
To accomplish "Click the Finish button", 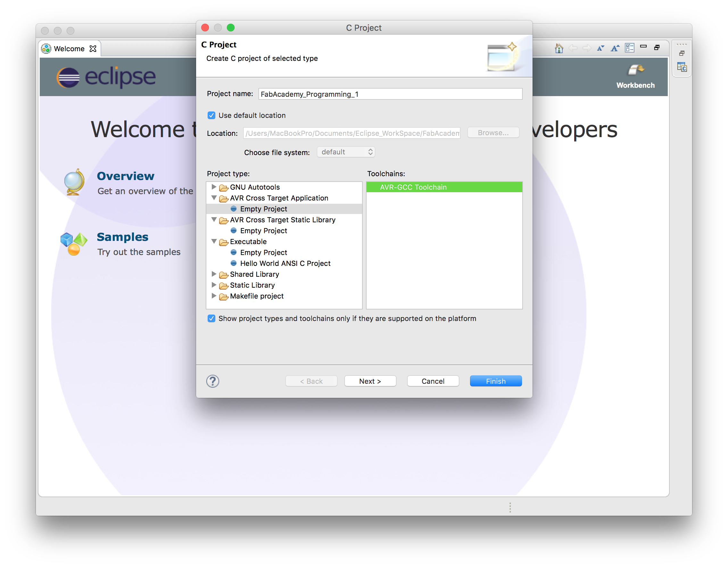I will pos(495,381).
